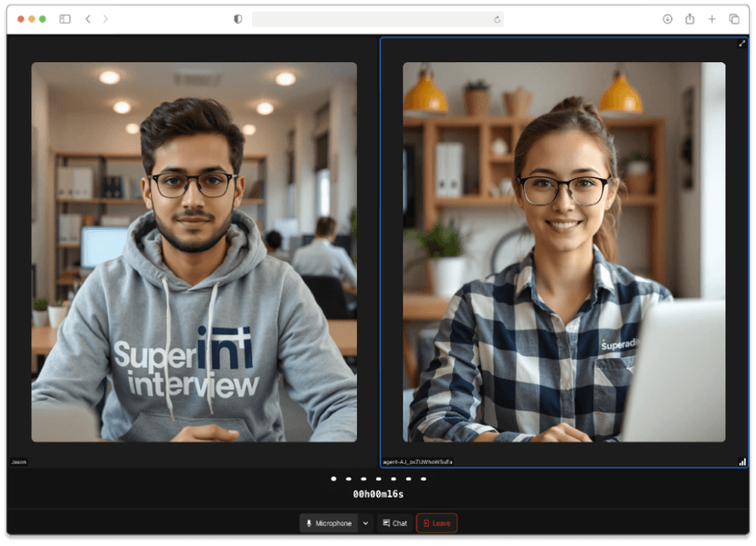Viewport: 756px width, 546px height.
Task: Click the call duration timer
Action: pyautogui.click(x=378, y=494)
